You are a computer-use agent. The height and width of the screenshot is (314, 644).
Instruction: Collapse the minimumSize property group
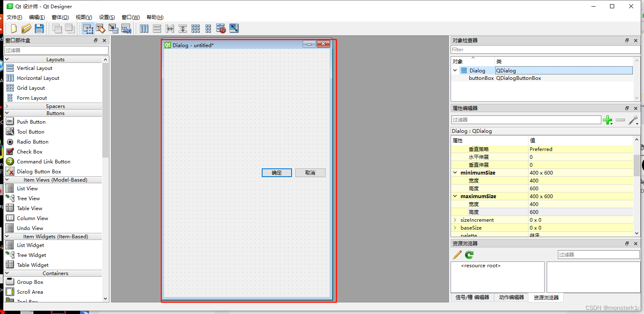454,173
